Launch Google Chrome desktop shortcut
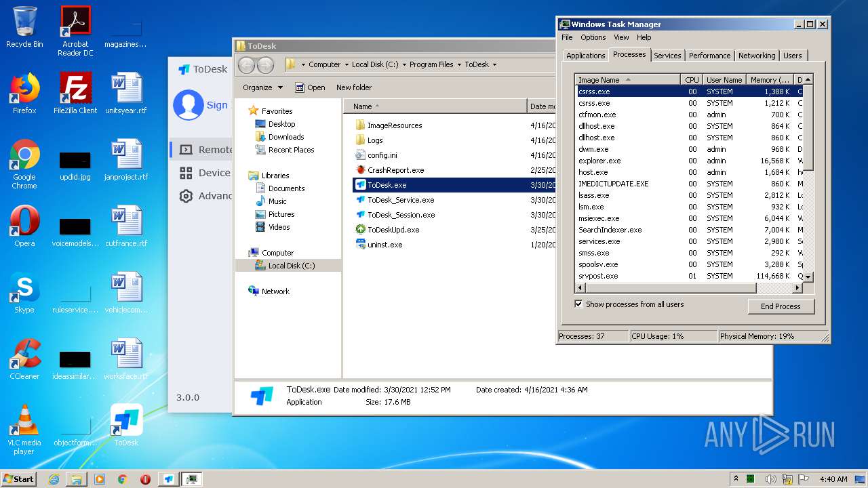 click(x=24, y=165)
